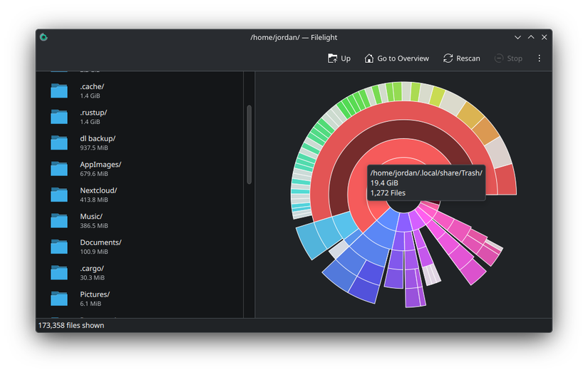
Task: Click the yellow-orange outer ring segment
Action: pyautogui.click(x=469, y=113)
